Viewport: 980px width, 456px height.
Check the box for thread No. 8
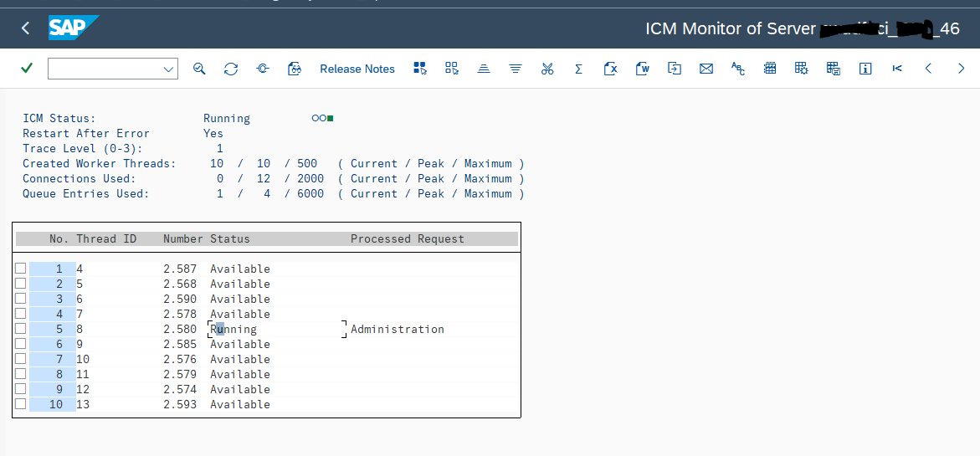pyautogui.click(x=21, y=373)
